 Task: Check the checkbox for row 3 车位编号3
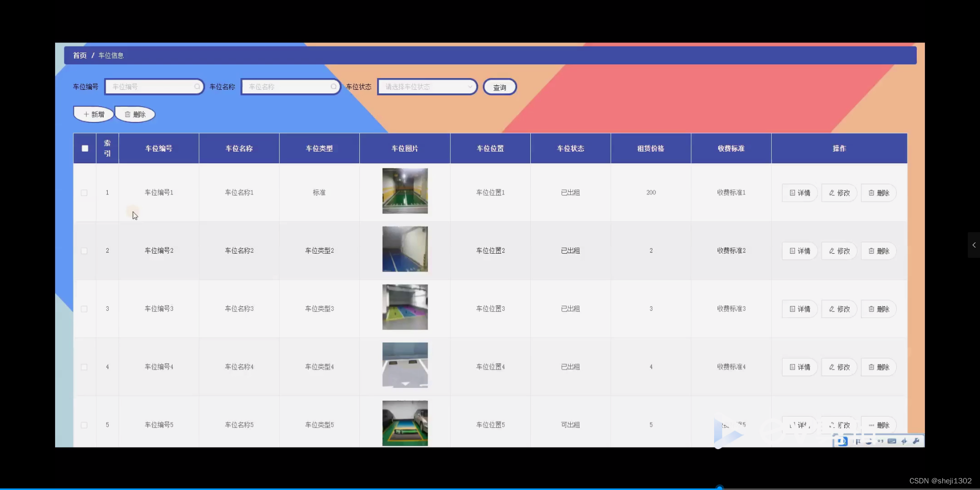(x=84, y=309)
